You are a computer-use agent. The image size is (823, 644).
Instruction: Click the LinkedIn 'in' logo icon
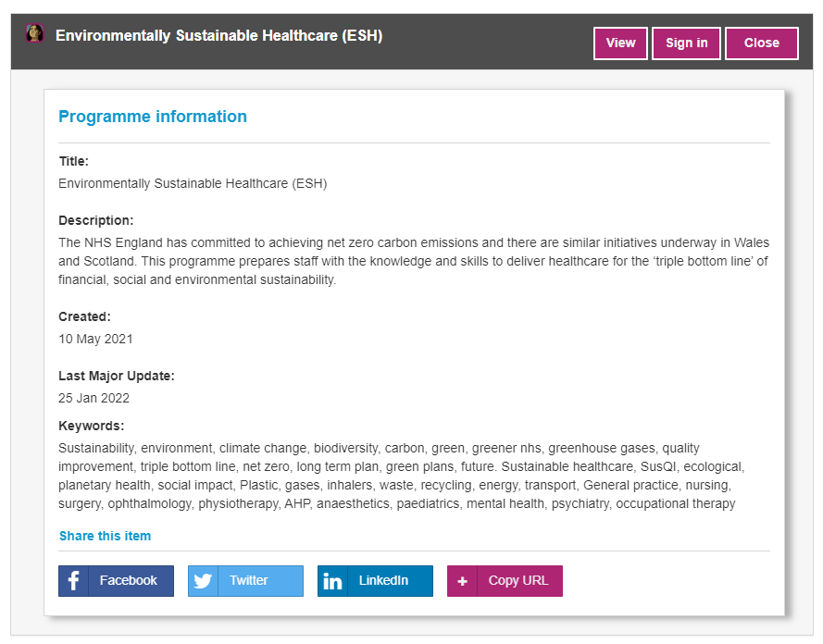[333, 581]
